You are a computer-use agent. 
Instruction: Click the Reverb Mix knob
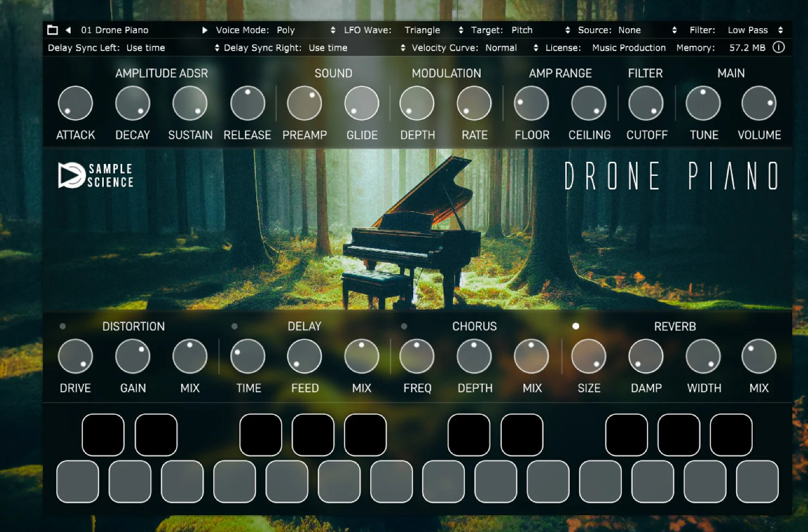759,357
